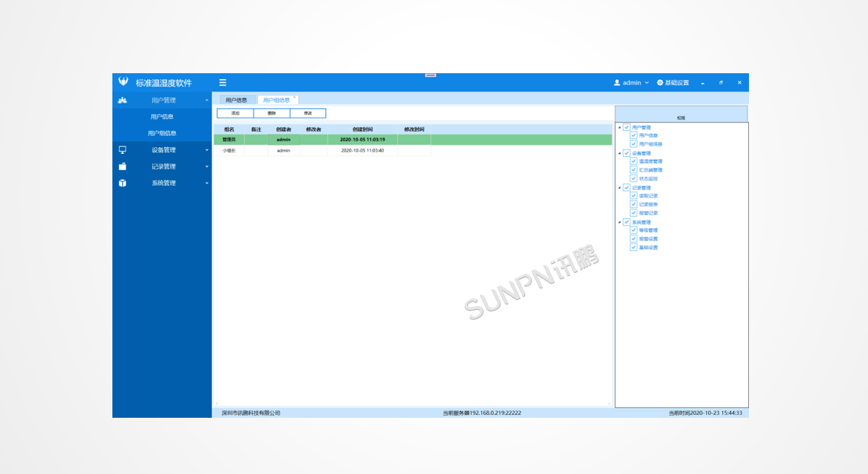This screenshot has width=868, height=474.
Task: Click the hamburger menu icon in header
Action: click(223, 83)
